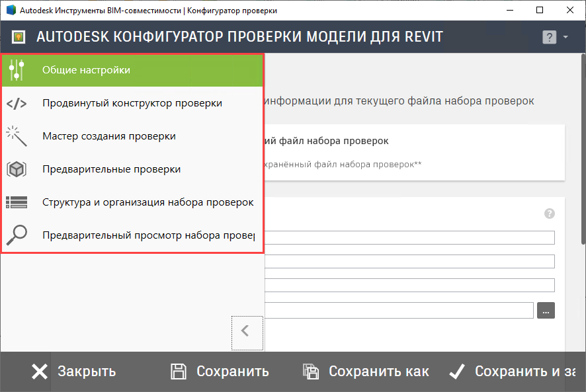Click the code </> icon in sidebar
Viewport: 586px width, 392px height.
[16, 102]
